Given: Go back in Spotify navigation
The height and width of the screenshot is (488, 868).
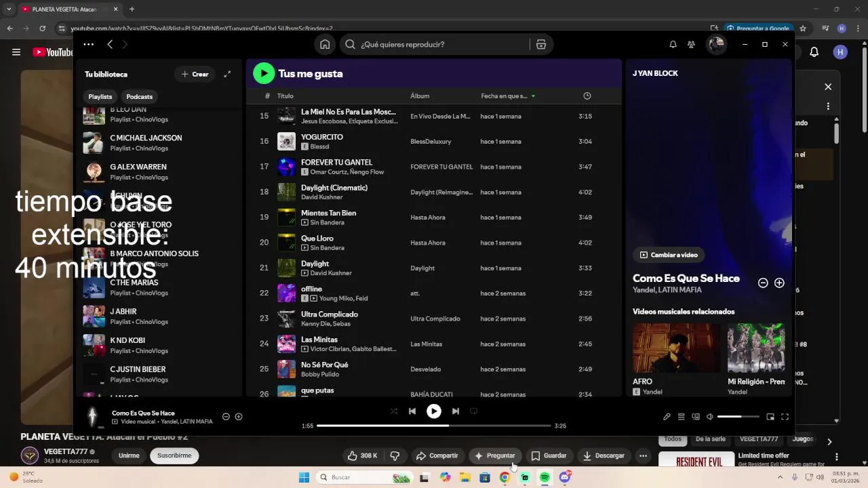Looking at the screenshot, I should tap(110, 44).
